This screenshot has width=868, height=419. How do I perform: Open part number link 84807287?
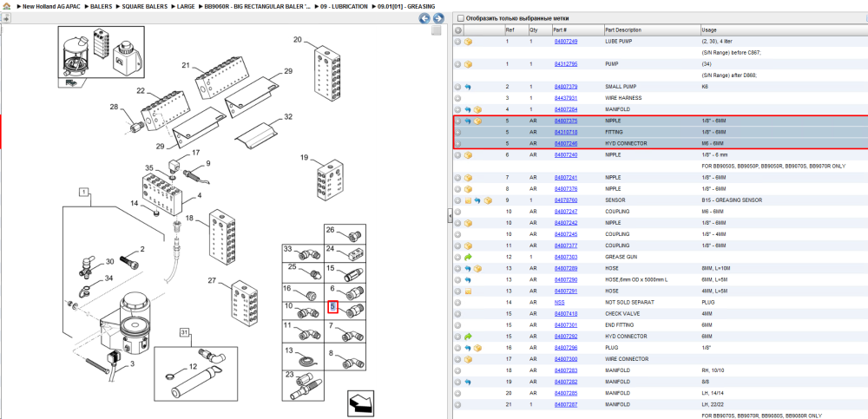tap(566, 404)
